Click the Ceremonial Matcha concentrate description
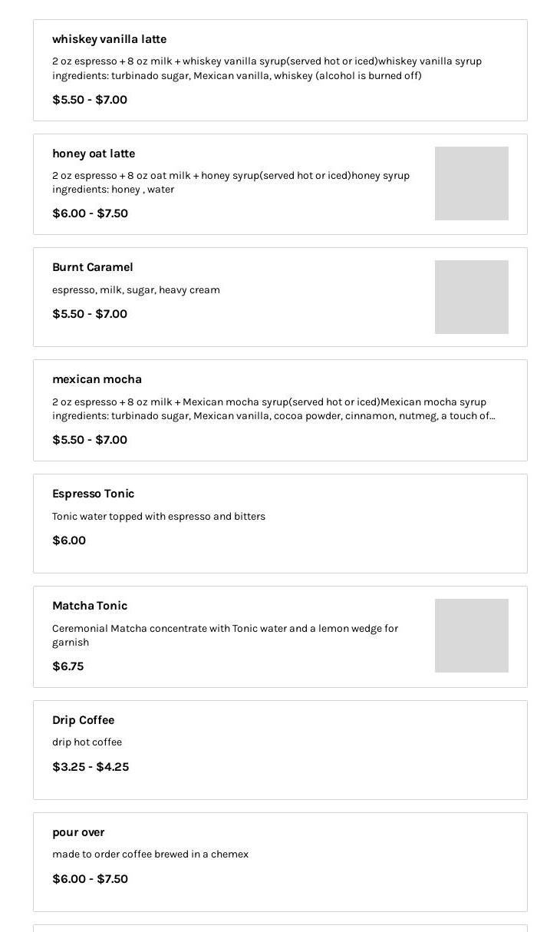Image resolution: width=560 pixels, height=932 pixels. 225,635
